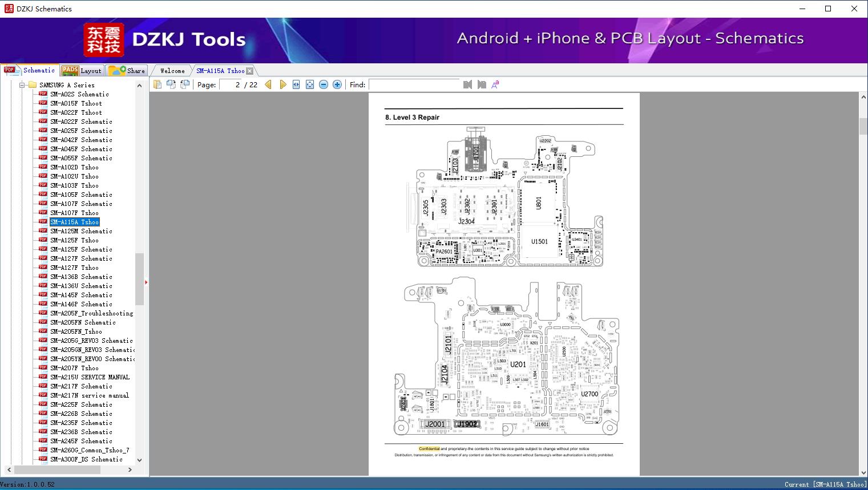Switch to the Layout tab
The height and width of the screenshot is (490, 868).
(82, 71)
